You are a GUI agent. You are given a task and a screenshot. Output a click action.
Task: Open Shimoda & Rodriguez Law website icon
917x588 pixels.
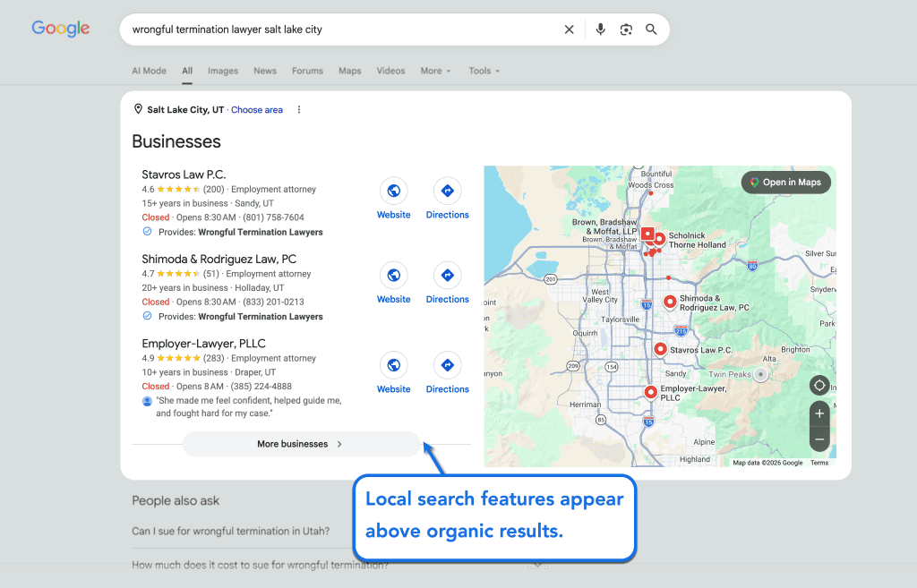394,275
